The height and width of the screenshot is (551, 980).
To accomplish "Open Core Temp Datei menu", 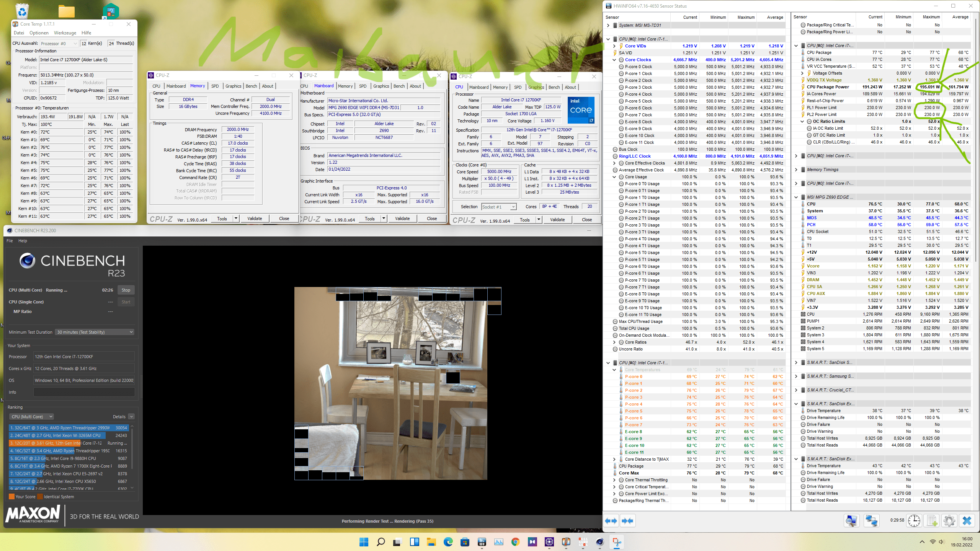I will coord(19,33).
